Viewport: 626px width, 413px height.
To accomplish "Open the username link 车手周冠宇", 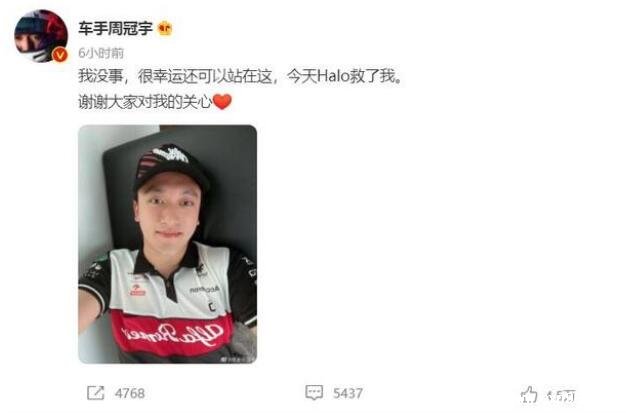I will pos(115,29).
